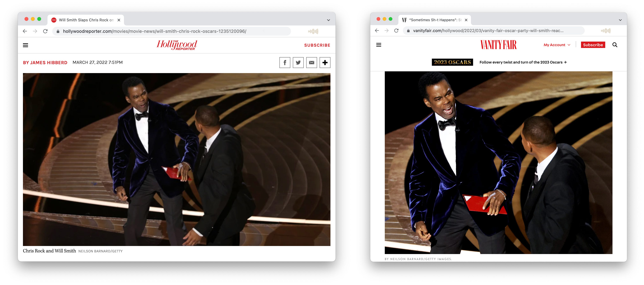644x285 pixels.
Task: Click the hollywoodreporter.com address bar
Action: tap(171, 31)
